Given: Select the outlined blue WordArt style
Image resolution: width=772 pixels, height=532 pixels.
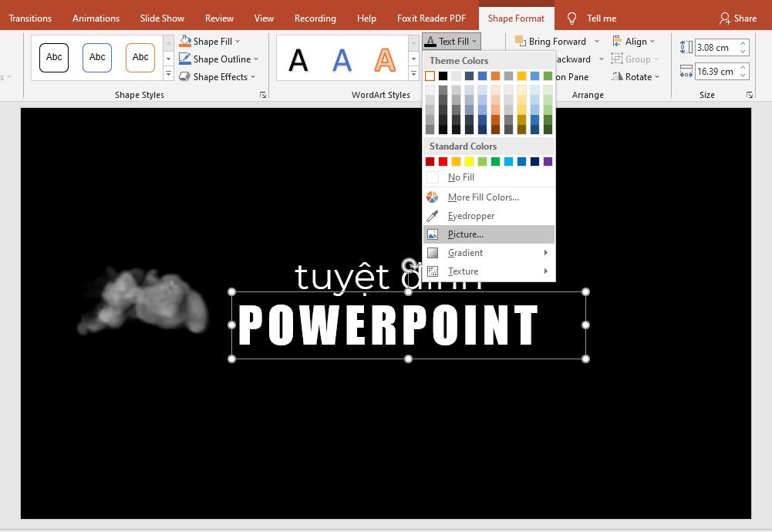Looking at the screenshot, I should (342, 60).
